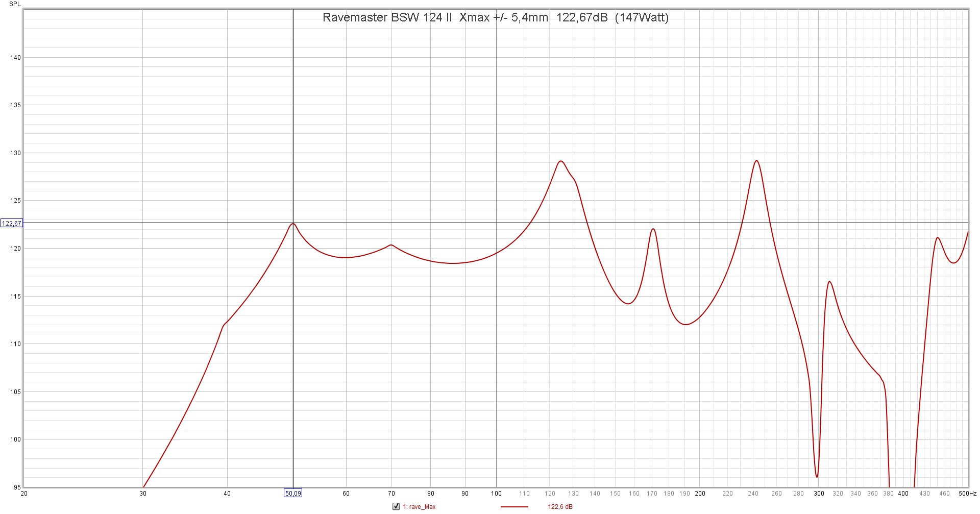Click the cursor level readout '122,67'

click(x=12, y=223)
